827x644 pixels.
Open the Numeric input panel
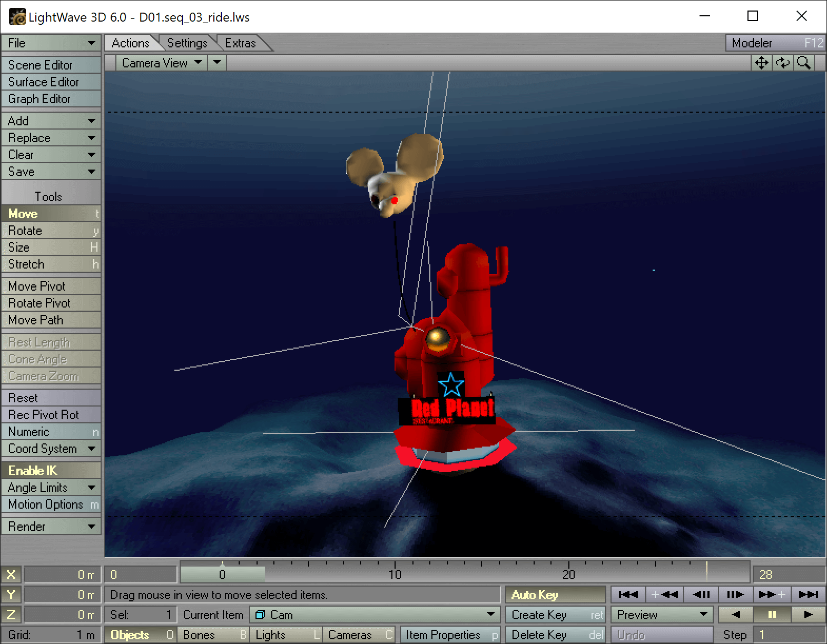[x=51, y=431]
